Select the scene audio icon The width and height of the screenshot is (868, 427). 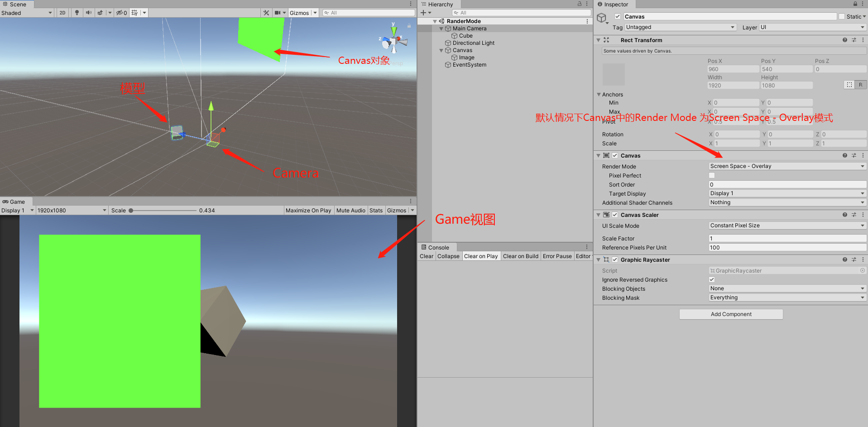88,13
